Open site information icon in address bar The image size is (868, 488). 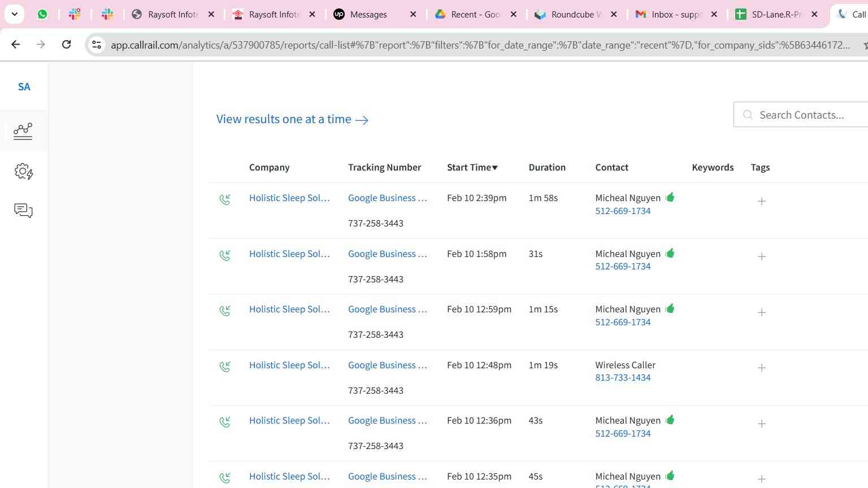click(x=97, y=45)
